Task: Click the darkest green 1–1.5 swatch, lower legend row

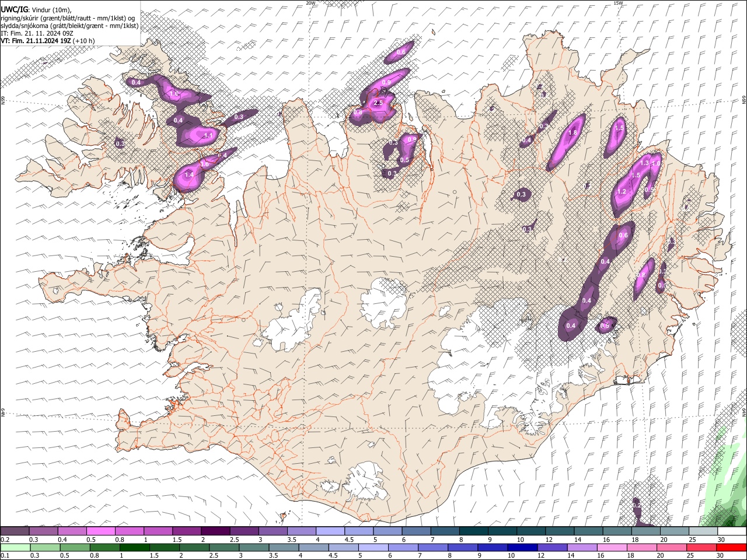Action: tap(135, 547)
